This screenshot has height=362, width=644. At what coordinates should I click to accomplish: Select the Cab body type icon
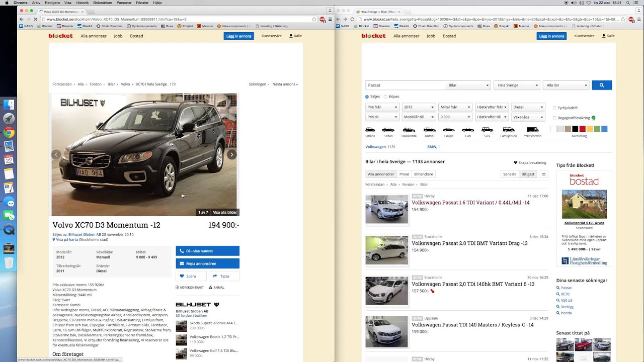tap(468, 130)
